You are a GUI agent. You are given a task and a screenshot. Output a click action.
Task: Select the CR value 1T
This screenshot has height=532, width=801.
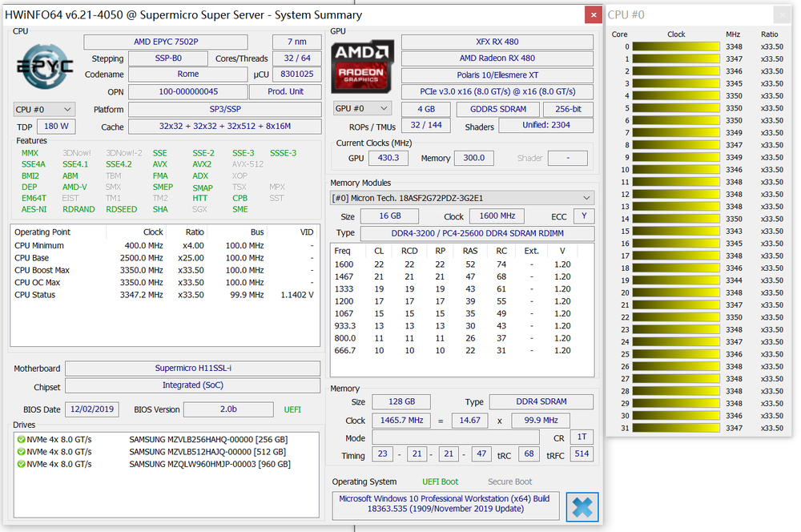pyautogui.click(x=582, y=437)
